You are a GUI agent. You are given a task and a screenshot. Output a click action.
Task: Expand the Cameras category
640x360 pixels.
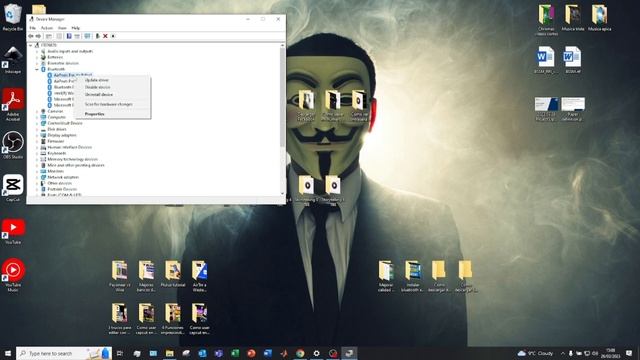click(37, 111)
